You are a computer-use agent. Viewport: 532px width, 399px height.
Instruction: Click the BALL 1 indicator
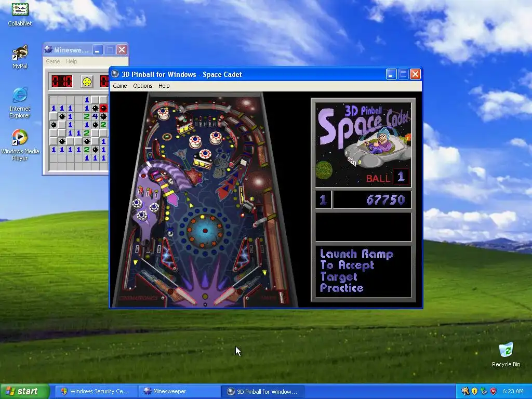[x=387, y=177]
